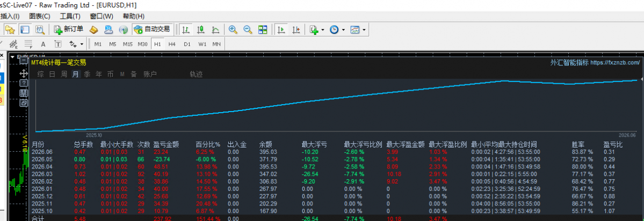Switch to candlestick chart display
Viewport: 644px width, 221px height.
tap(201, 30)
